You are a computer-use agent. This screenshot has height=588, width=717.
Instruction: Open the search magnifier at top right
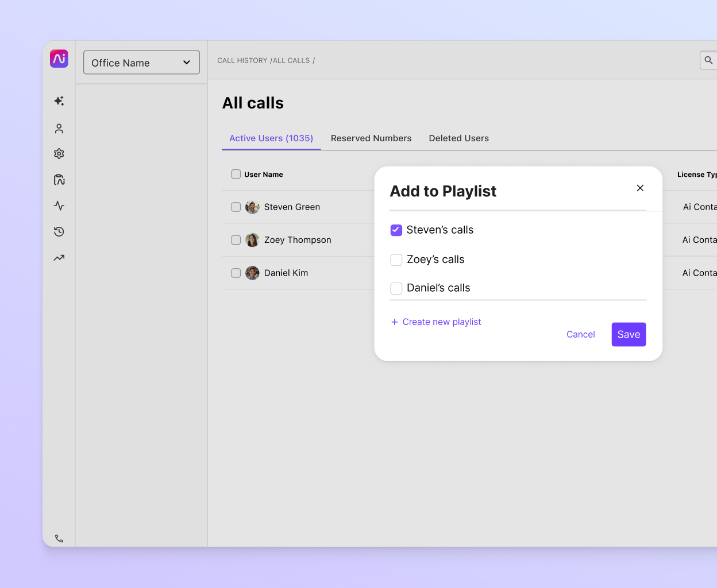(x=708, y=60)
